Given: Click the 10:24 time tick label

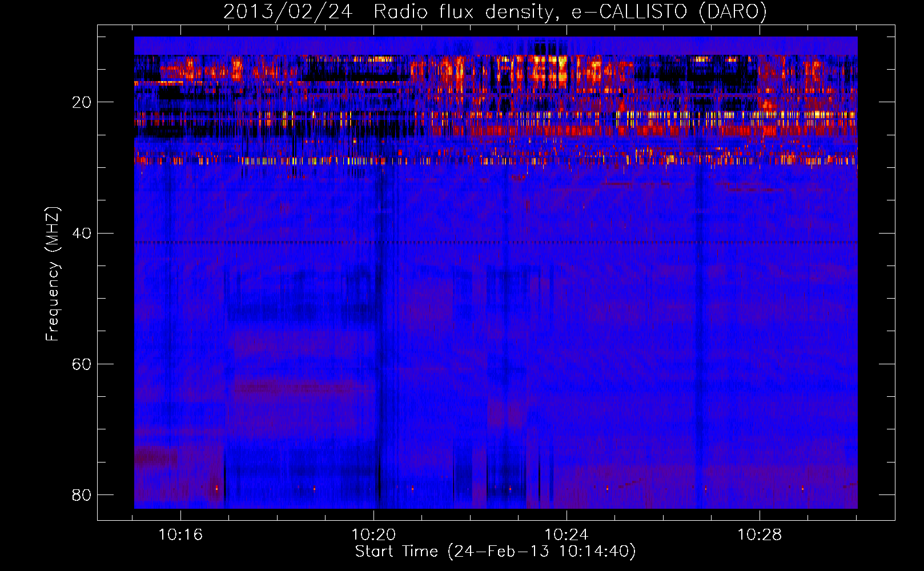Looking at the screenshot, I should tap(567, 535).
